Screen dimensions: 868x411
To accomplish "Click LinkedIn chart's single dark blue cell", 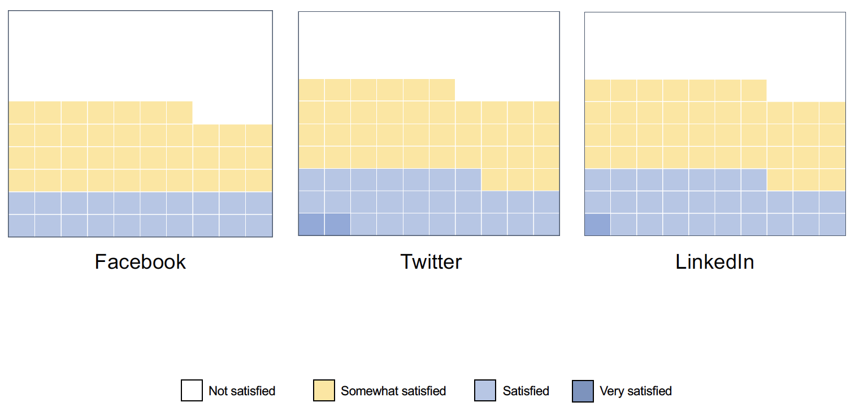I will (x=597, y=224).
